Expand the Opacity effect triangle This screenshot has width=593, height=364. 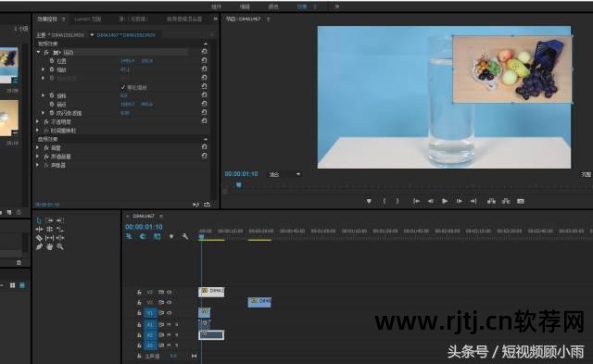[37, 121]
